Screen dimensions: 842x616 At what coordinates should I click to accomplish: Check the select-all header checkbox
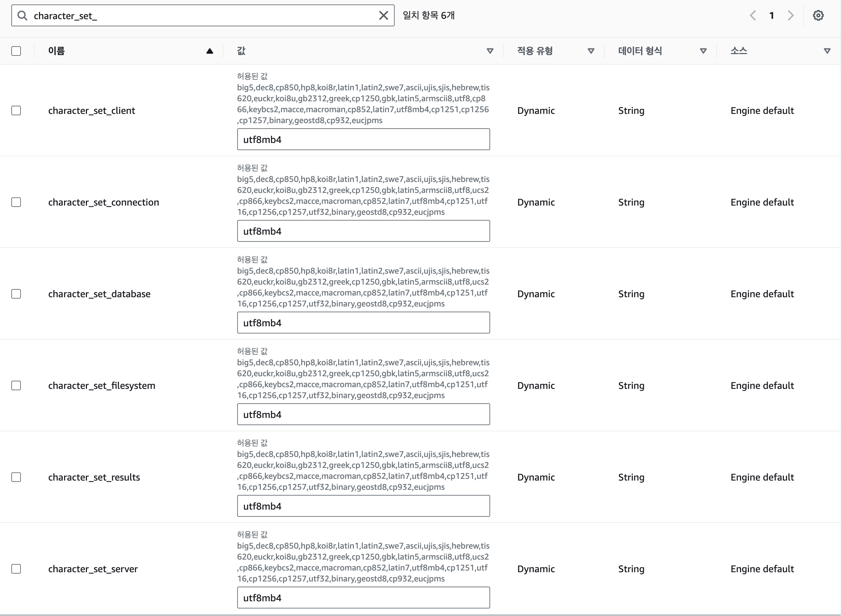16,51
